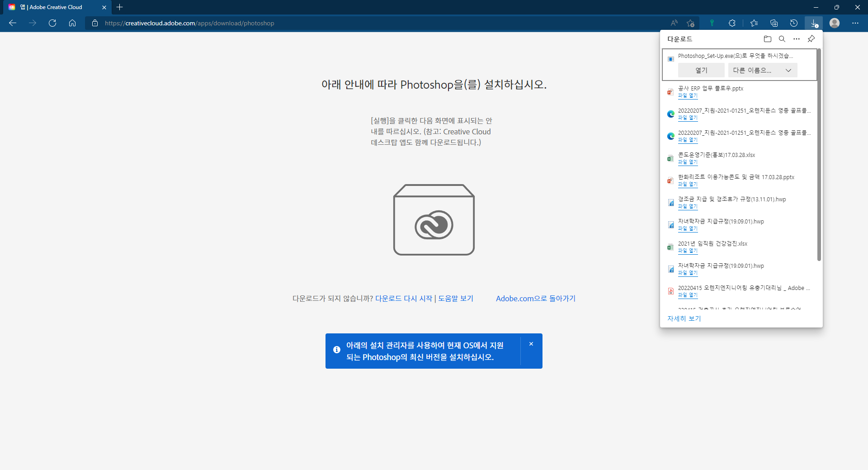The image size is (868, 470).
Task: Open downloads folder from the downloads panel
Action: click(767, 39)
